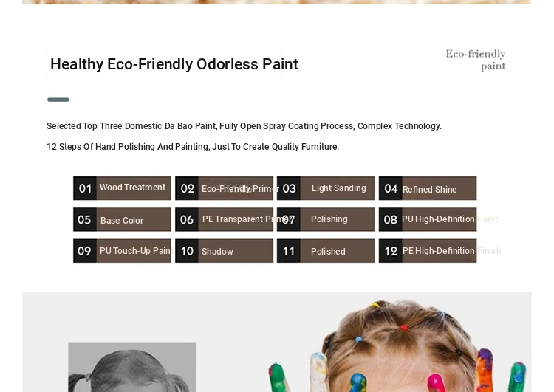Image resolution: width=554 pixels, height=392 pixels.
Task: Click the Healthy Eco-Friendly Odorless Paint heading
Action: [174, 64]
